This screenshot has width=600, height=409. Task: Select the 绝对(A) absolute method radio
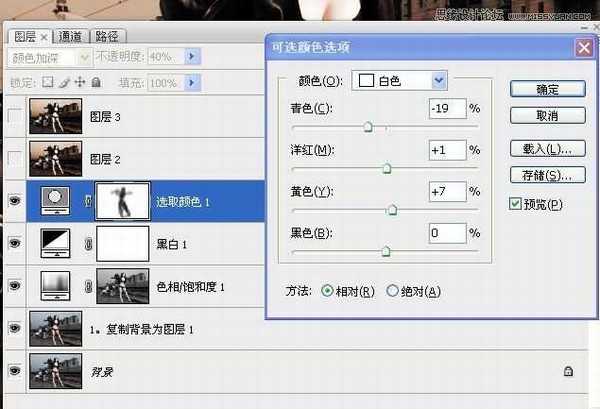(x=393, y=291)
